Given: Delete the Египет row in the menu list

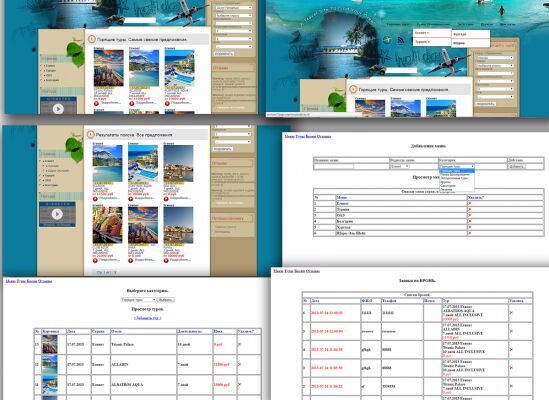Looking at the screenshot, I should coord(470,204).
